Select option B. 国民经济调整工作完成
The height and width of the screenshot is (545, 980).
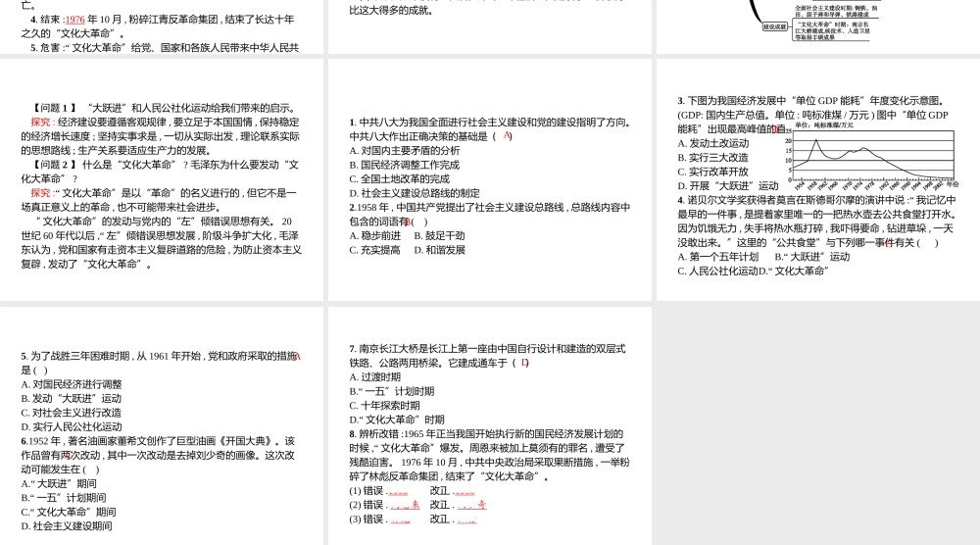pos(405,165)
